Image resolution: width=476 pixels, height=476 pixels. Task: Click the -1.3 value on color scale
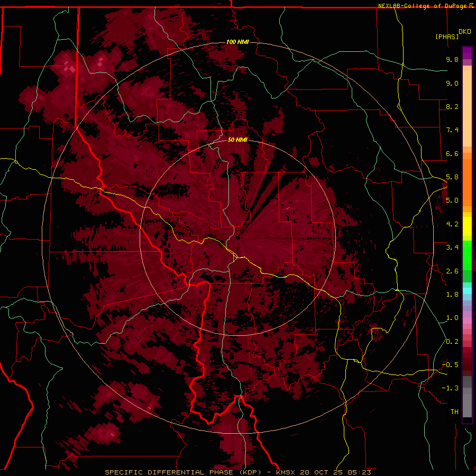(x=450, y=388)
